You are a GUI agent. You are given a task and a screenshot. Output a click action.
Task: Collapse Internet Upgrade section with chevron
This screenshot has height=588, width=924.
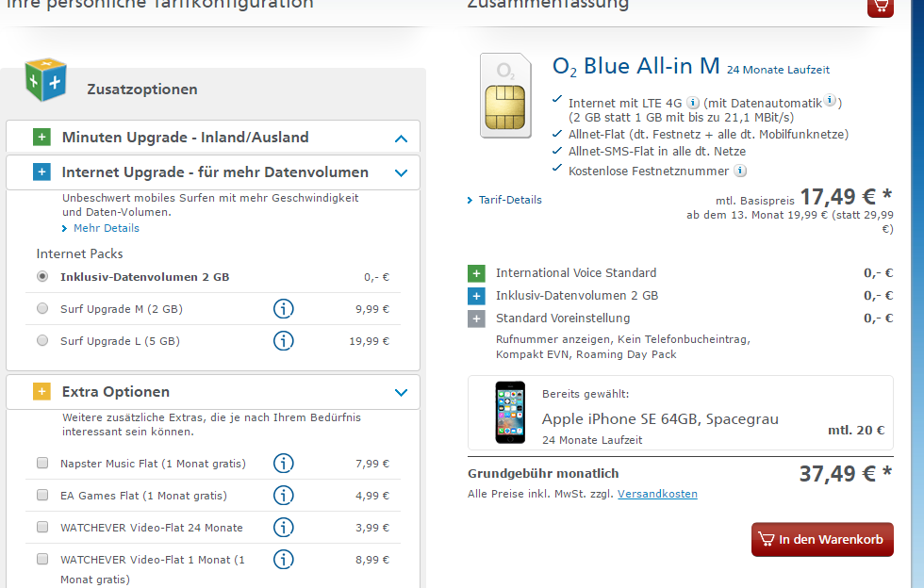tap(402, 172)
